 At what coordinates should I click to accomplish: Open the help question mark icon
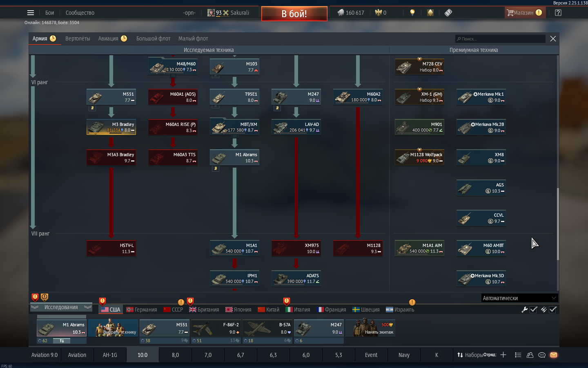[558, 13]
